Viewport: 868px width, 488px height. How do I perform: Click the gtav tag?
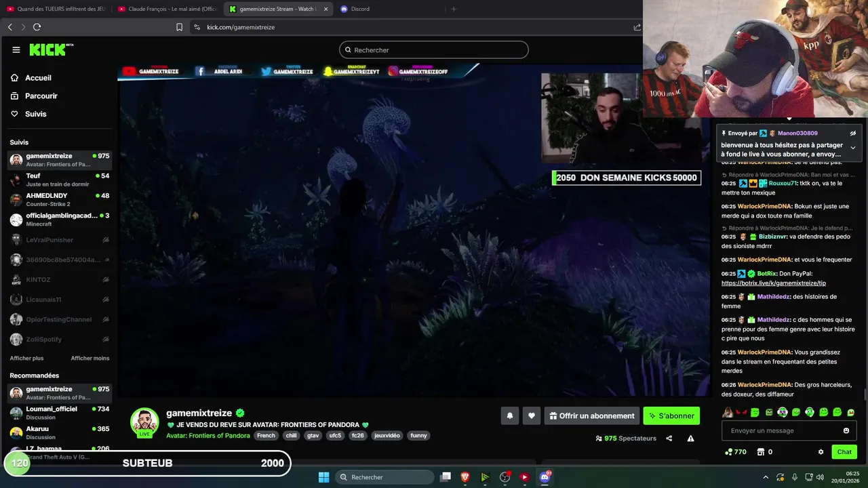point(313,436)
